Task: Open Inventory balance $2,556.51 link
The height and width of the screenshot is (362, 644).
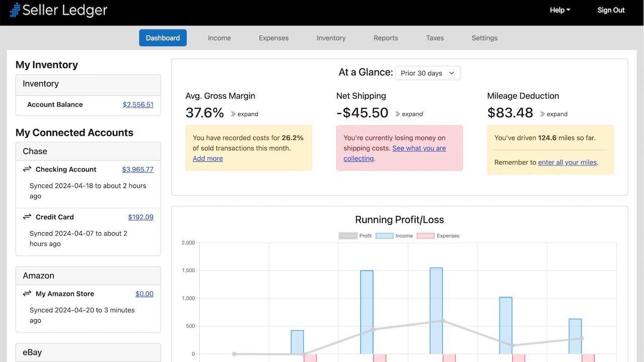Action: pos(138,105)
